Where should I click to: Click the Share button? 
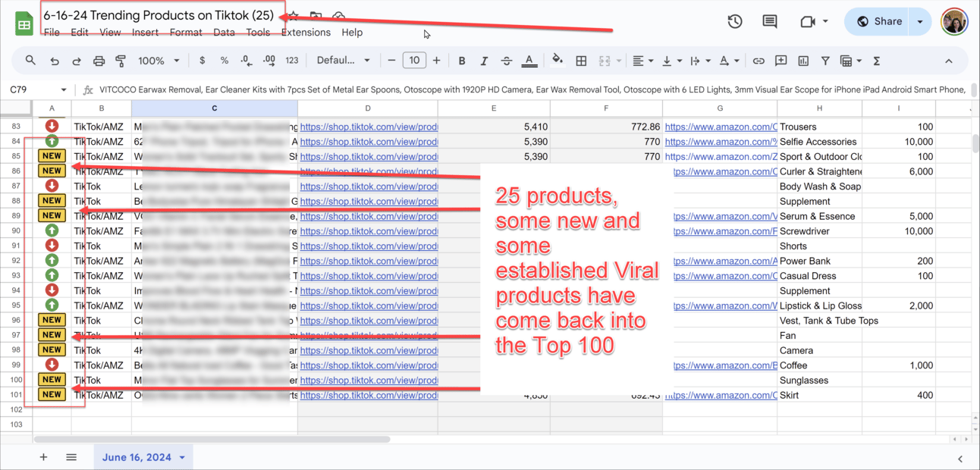(x=878, y=22)
